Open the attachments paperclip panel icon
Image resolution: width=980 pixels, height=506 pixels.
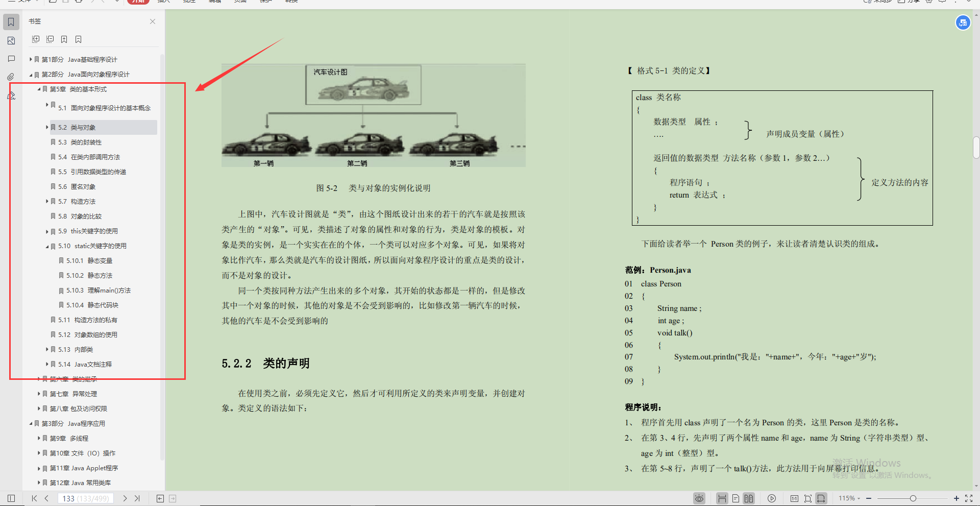[x=11, y=77]
